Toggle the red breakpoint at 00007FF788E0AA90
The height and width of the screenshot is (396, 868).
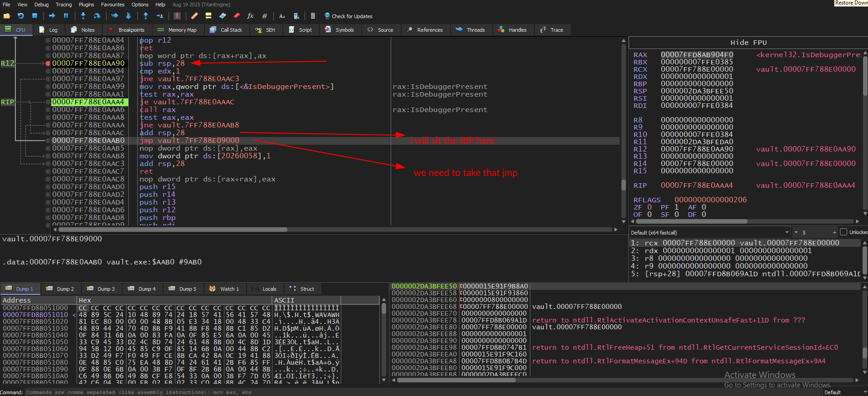(48, 64)
